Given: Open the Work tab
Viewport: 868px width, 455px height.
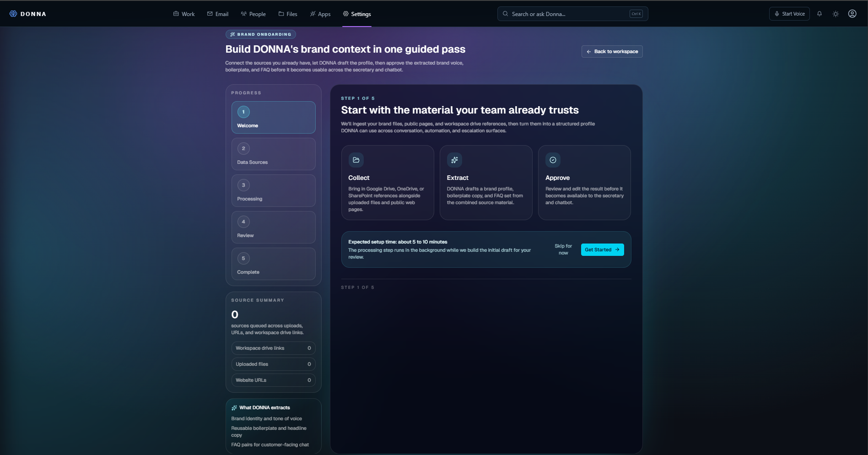Looking at the screenshot, I should point(184,14).
